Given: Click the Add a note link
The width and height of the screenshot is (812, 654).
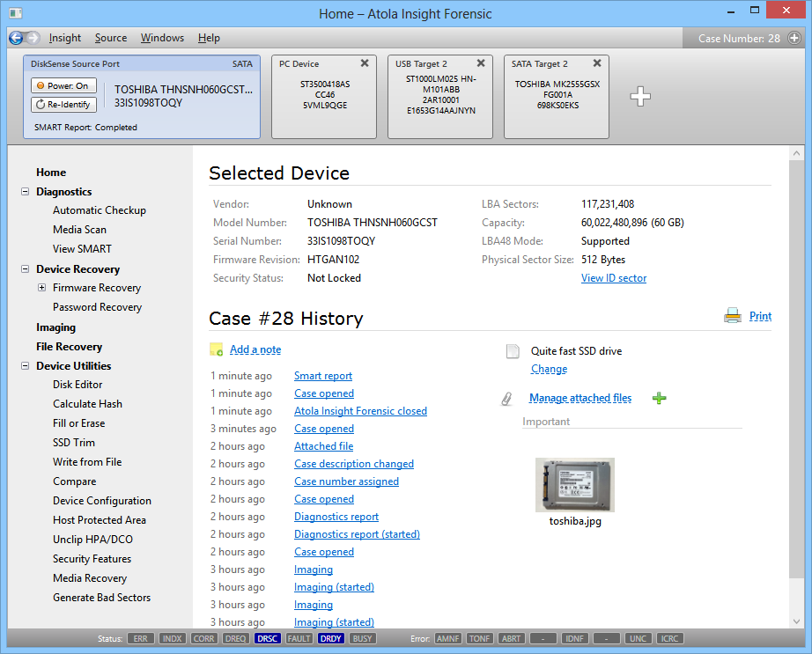Looking at the screenshot, I should (255, 349).
